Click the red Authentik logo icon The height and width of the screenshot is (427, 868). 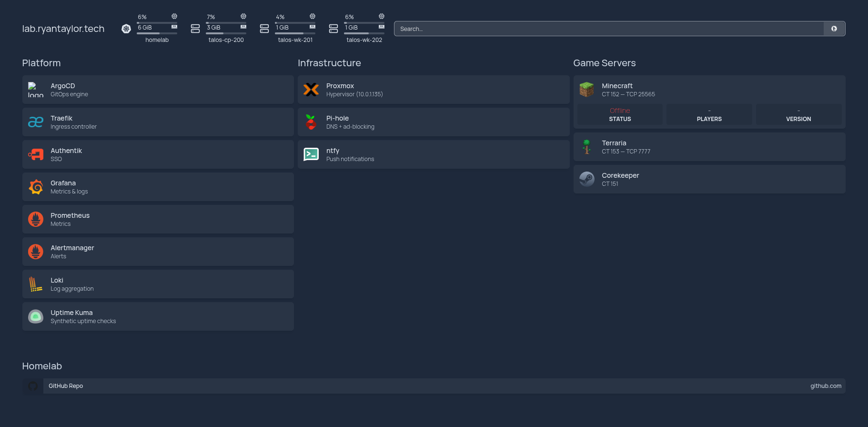point(36,154)
